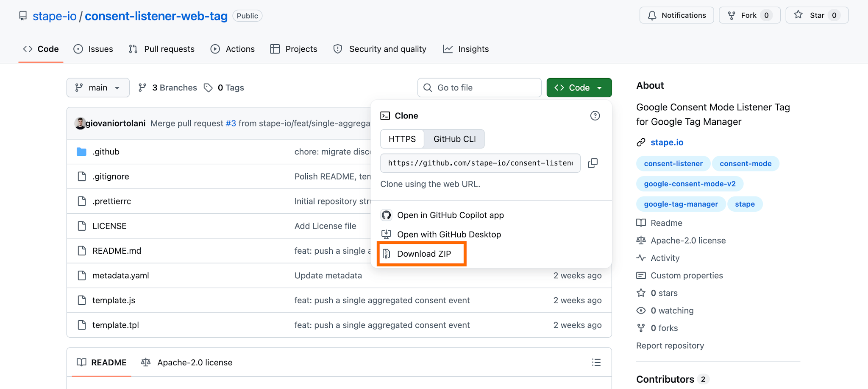Click the repository icon beside stape-io
Screen dimensions: 868x389
[23, 16]
